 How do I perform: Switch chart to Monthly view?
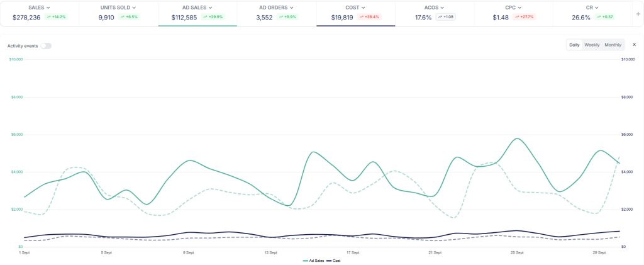(x=613, y=45)
